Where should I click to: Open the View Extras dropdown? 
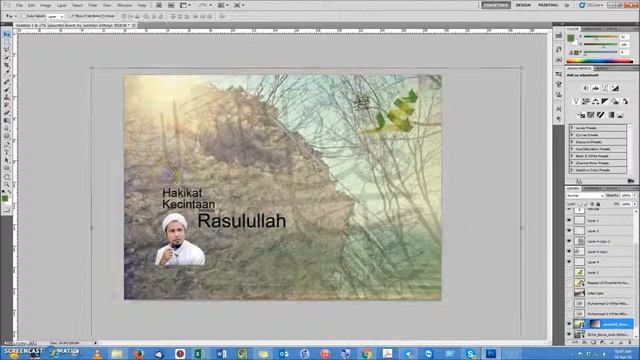185,5
